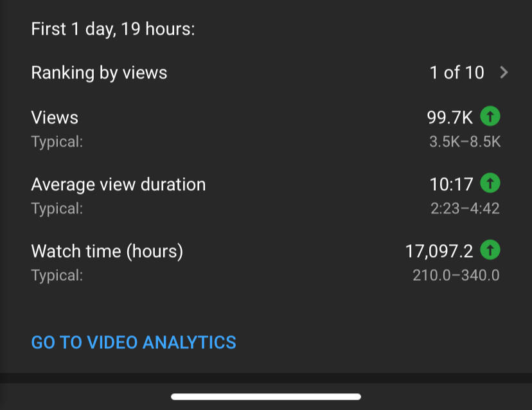Tap the First 1 day, 19 hours heading
The image size is (532, 410).
tap(113, 29)
